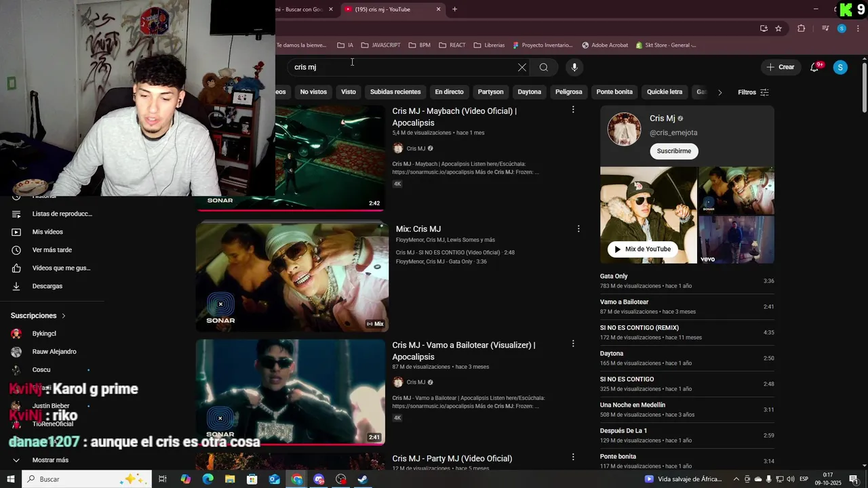This screenshot has height=488, width=868.
Task: Click the Windows taskbar Buscar search box
Action: (x=87, y=479)
